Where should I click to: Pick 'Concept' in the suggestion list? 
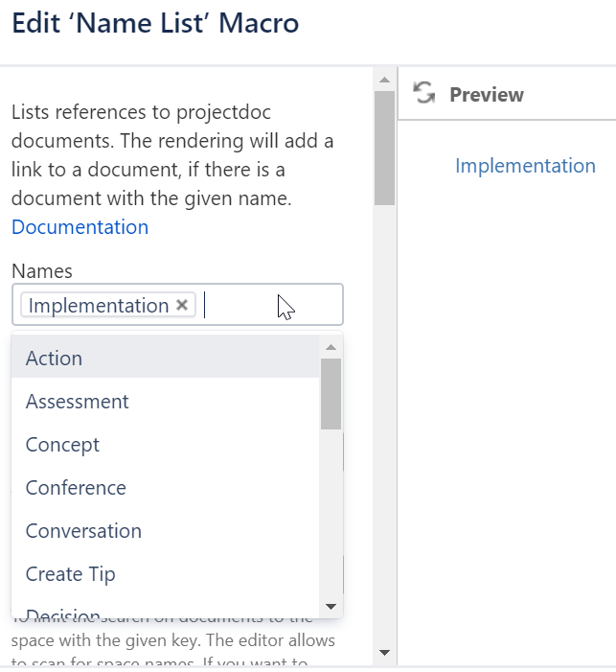click(x=62, y=444)
